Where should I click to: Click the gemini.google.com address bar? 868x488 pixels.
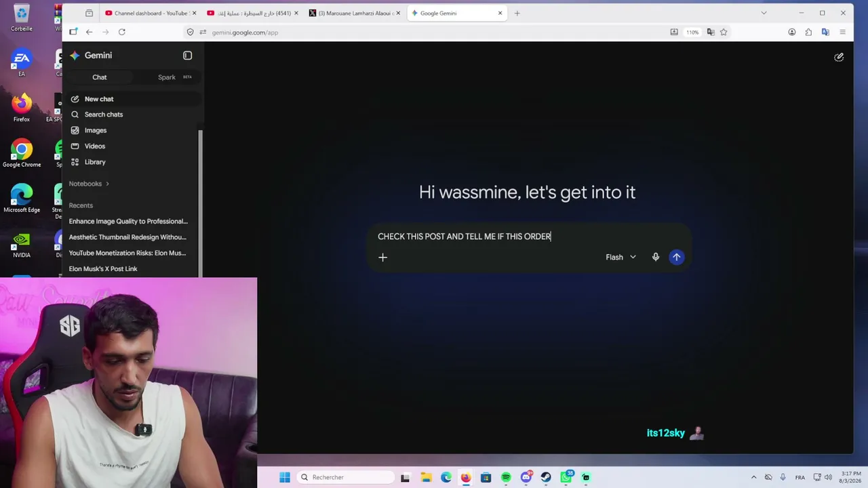434,33
